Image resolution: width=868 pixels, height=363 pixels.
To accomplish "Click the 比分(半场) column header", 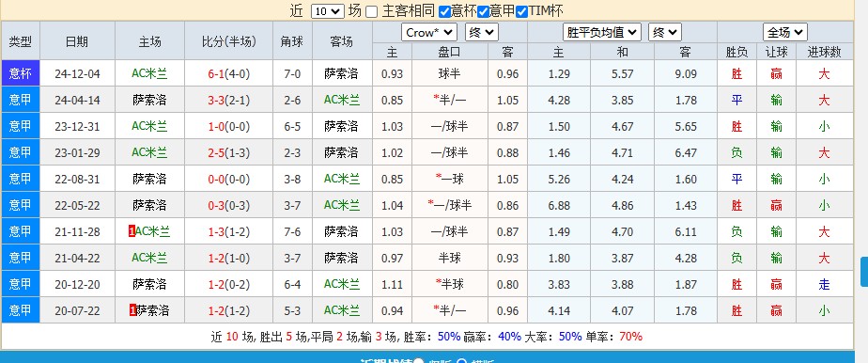I will coord(228,41).
